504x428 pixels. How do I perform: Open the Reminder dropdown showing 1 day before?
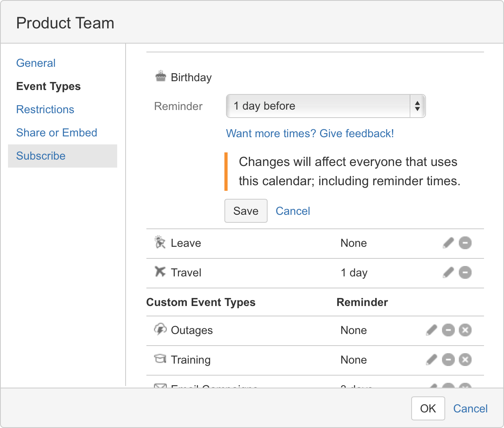click(318, 106)
